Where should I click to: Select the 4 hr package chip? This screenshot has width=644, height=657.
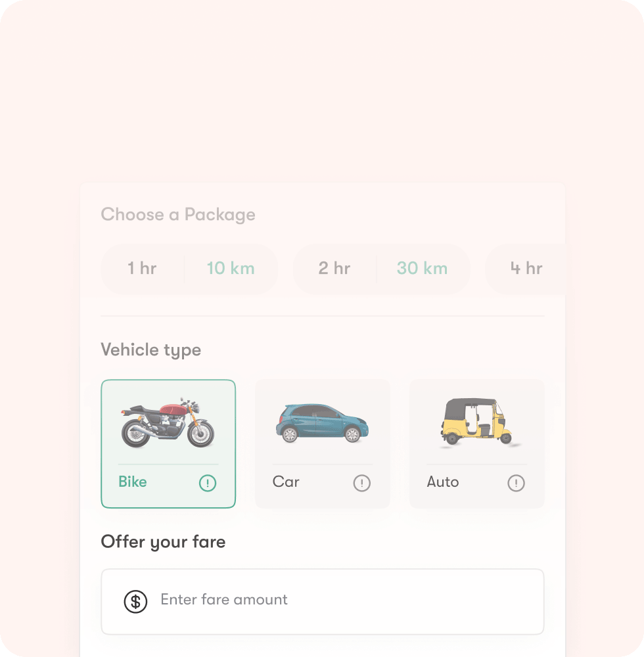526,269
